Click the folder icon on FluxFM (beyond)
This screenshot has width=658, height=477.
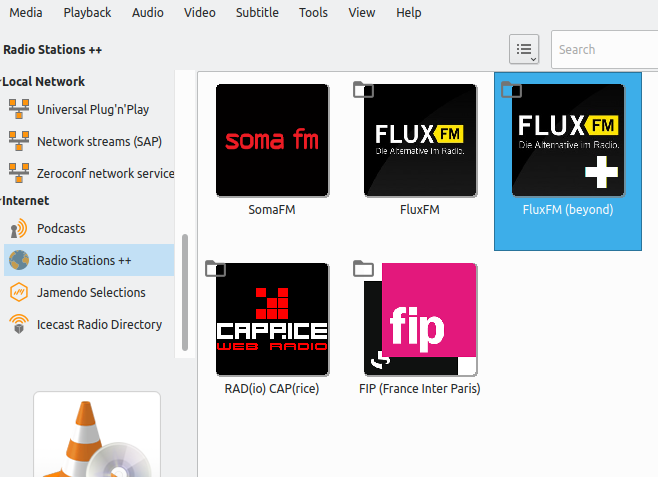pyautogui.click(x=511, y=89)
